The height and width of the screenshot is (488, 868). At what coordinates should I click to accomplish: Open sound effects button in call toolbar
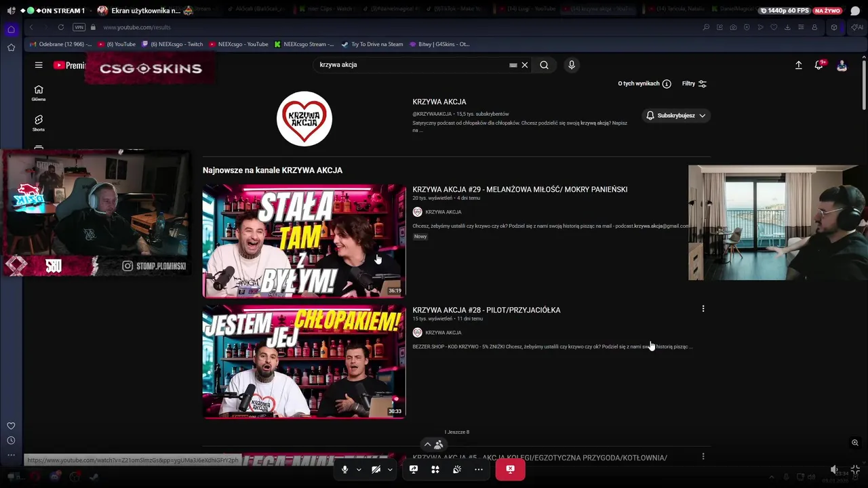coord(457,469)
